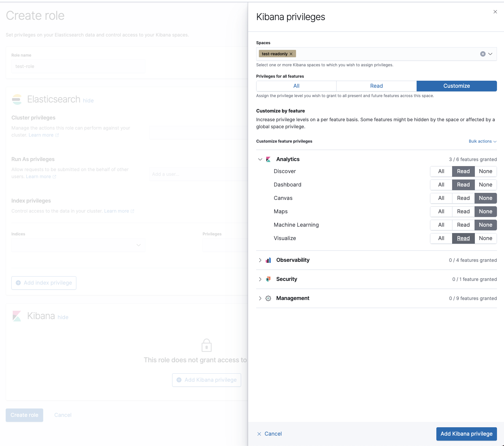Click the external link icon beside cluster Learn more
504x446 pixels.
[x=57, y=135]
